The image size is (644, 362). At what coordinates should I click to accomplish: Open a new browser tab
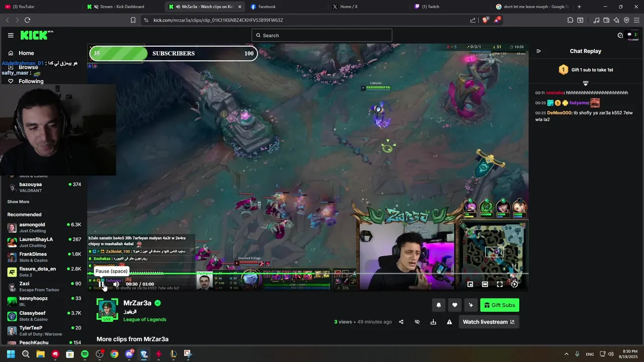pyautogui.click(x=579, y=7)
